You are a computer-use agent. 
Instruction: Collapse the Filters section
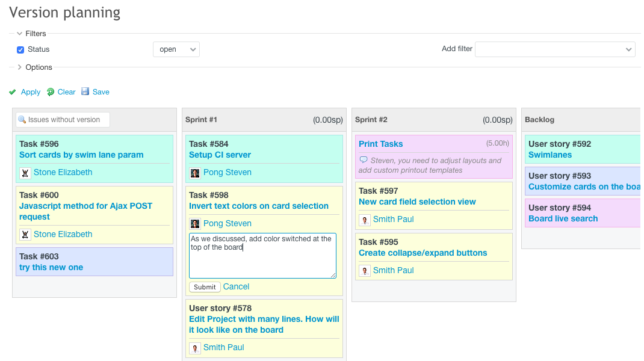tap(20, 34)
